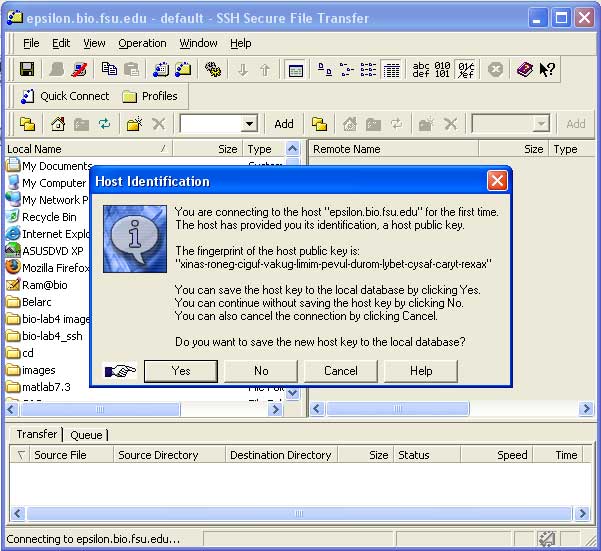601x551 pixels.
Task: Switch to Small Icons view
Action: point(347,70)
